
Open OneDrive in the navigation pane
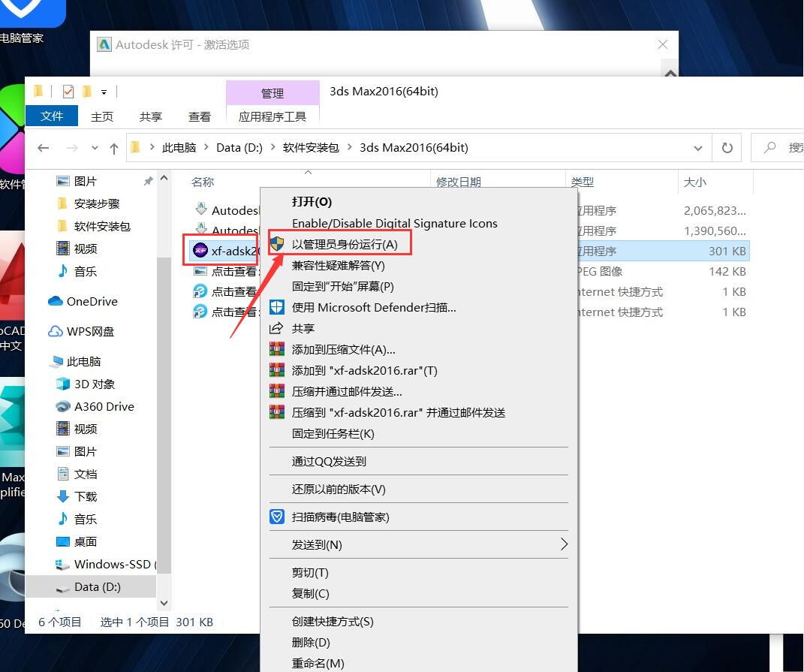pyautogui.click(x=92, y=301)
